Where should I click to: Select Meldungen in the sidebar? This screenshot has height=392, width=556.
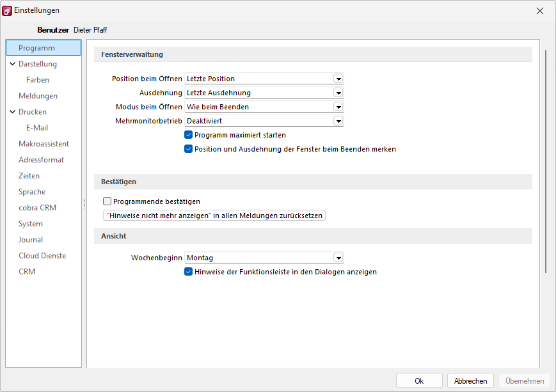click(38, 96)
